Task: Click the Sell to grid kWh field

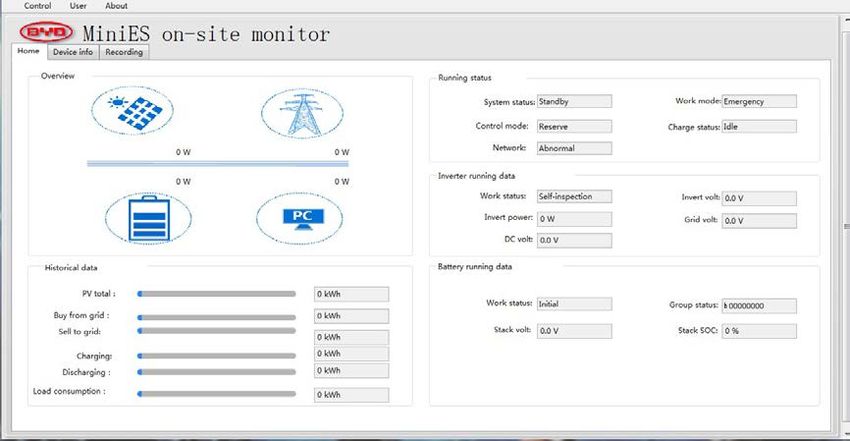Action: [351, 337]
